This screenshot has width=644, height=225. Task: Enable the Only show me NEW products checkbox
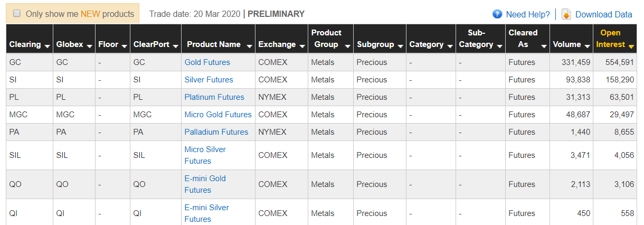click(17, 13)
